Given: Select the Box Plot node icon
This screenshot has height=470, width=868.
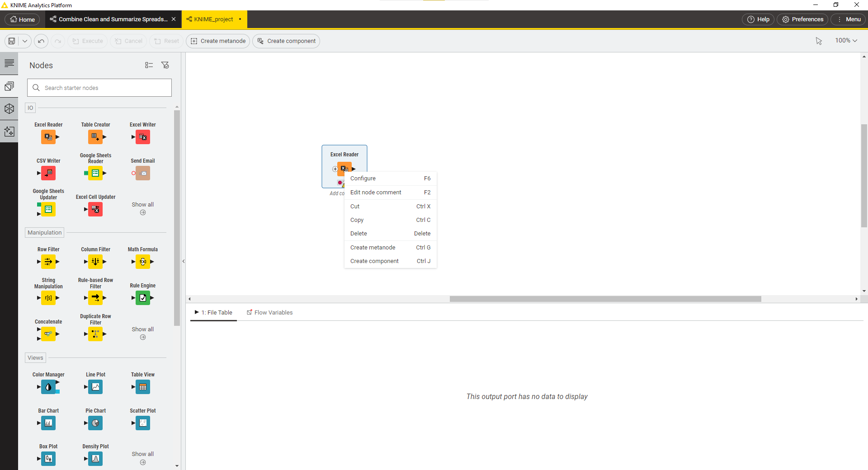Looking at the screenshot, I should [x=48, y=459].
